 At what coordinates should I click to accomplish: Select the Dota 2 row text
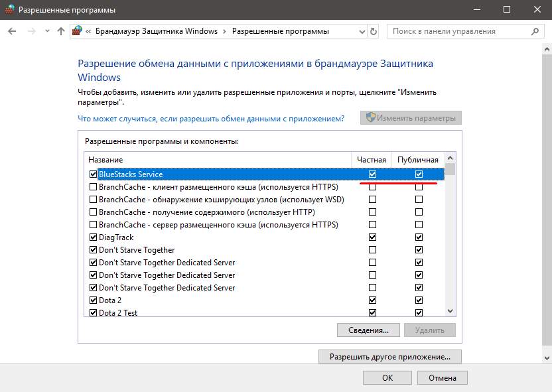[x=110, y=300]
